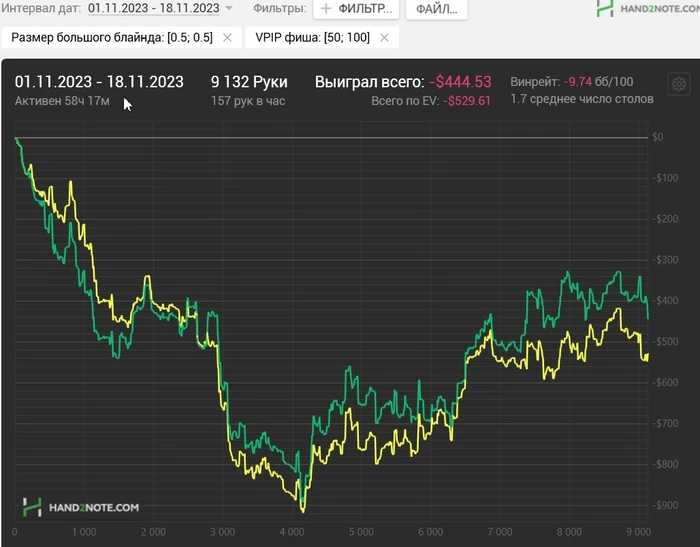The width and height of the screenshot is (700, 547).
Task: Remove the big blind size filter
Action: coord(227,38)
